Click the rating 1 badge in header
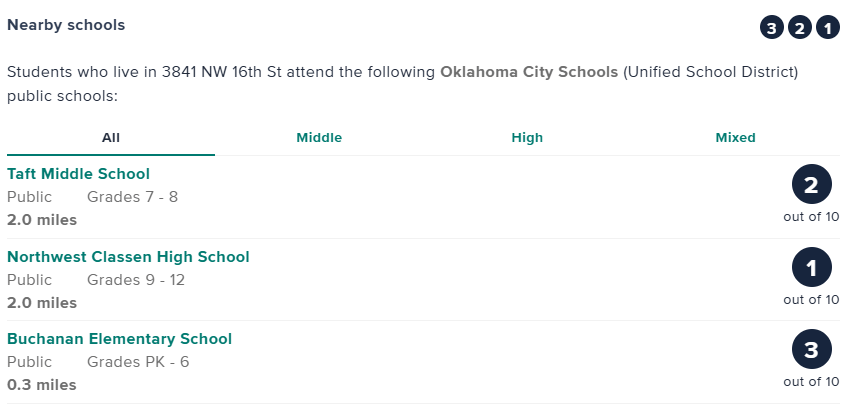Image resolution: width=850 pixels, height=411 pixels. click(828, 27)
